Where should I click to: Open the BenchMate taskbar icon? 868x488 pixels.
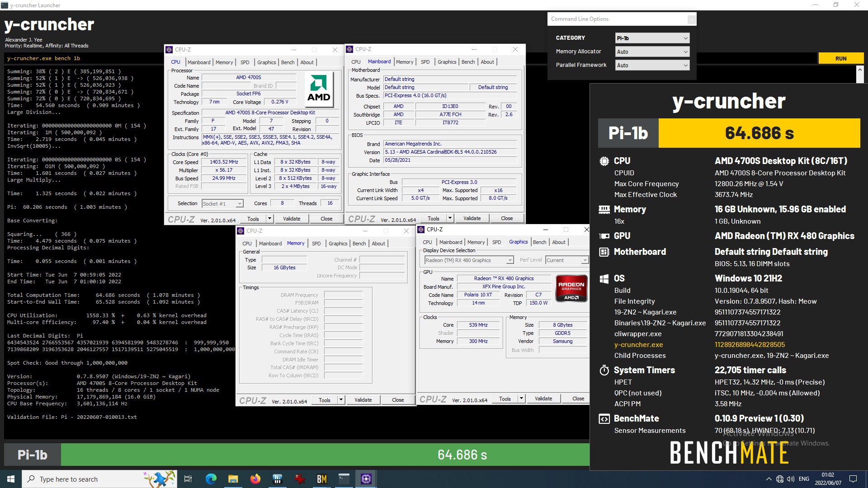(322, 479)
